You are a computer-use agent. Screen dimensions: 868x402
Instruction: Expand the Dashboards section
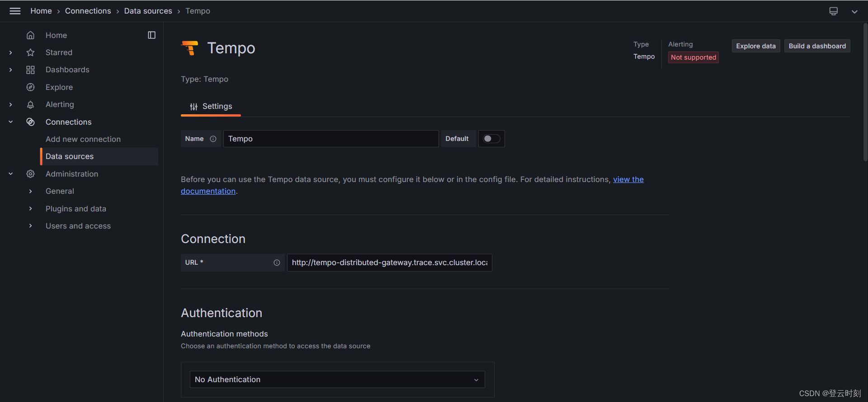tap(10, 70)
